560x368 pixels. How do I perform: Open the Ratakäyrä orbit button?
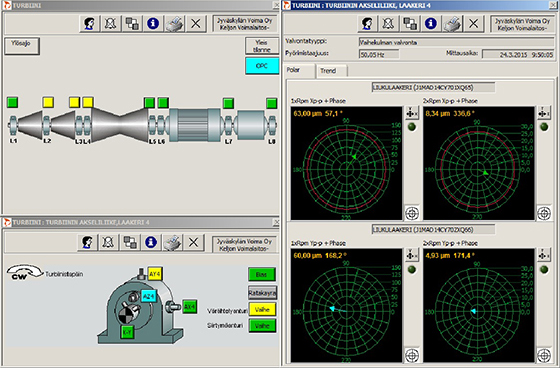(x=262, y=293)
